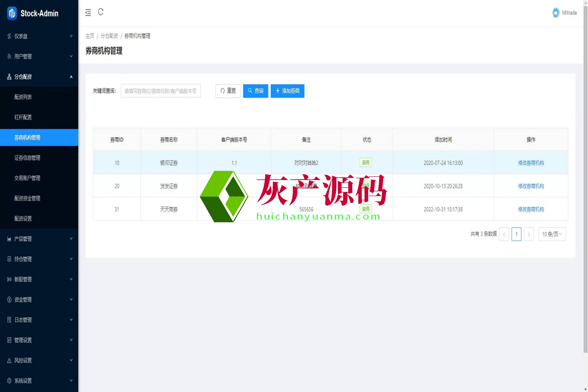Select 配资列表 in the sidebar
The width and height of the screenshot is (588, 392).
(x=23, y=97)
